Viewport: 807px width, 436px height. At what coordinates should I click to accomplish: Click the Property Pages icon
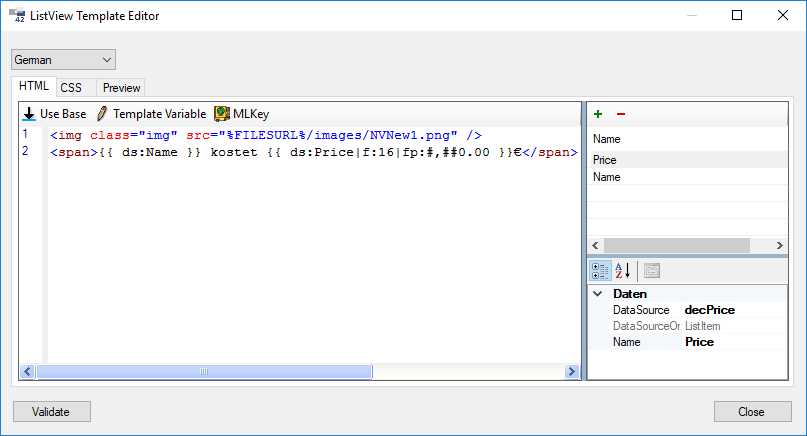coord(651,270)
